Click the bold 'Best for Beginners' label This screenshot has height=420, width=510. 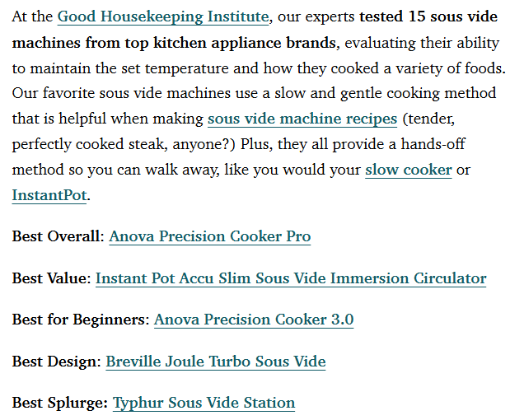coord(78,320)
